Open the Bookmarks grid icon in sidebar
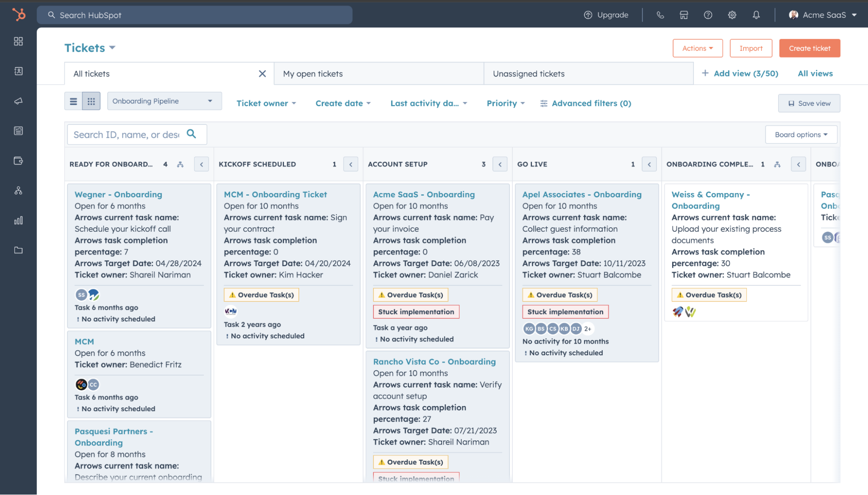 [18, 41]
